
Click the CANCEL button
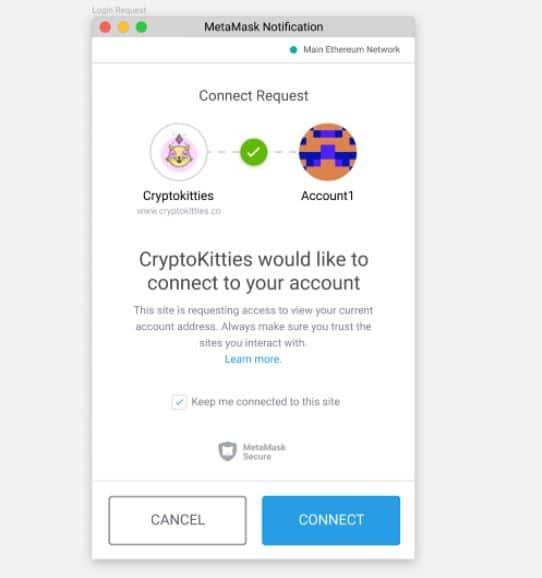[177, 520]
